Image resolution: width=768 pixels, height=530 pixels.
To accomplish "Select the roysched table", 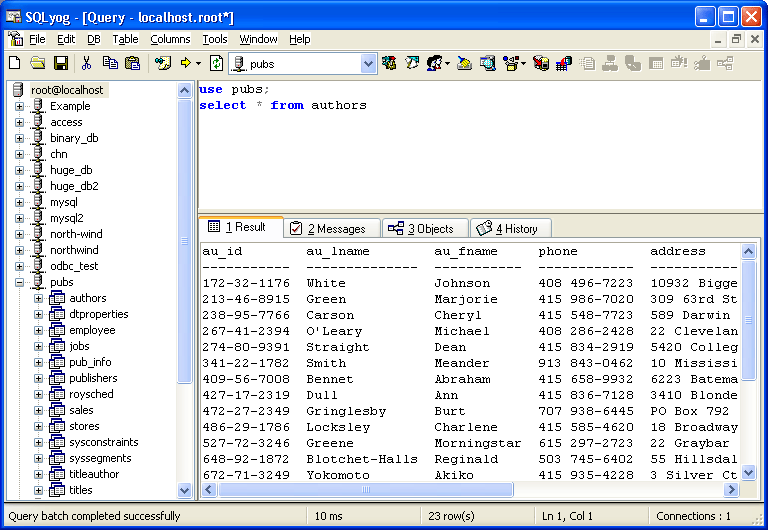I will (91, 394).
